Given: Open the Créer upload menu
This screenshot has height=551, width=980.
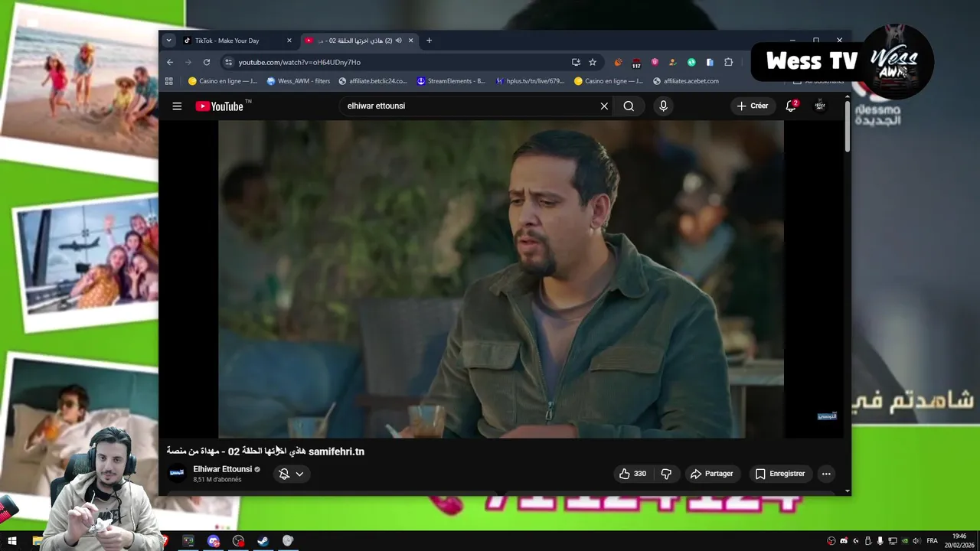Looking at the screenshot, I should click(x=753, y=106).
